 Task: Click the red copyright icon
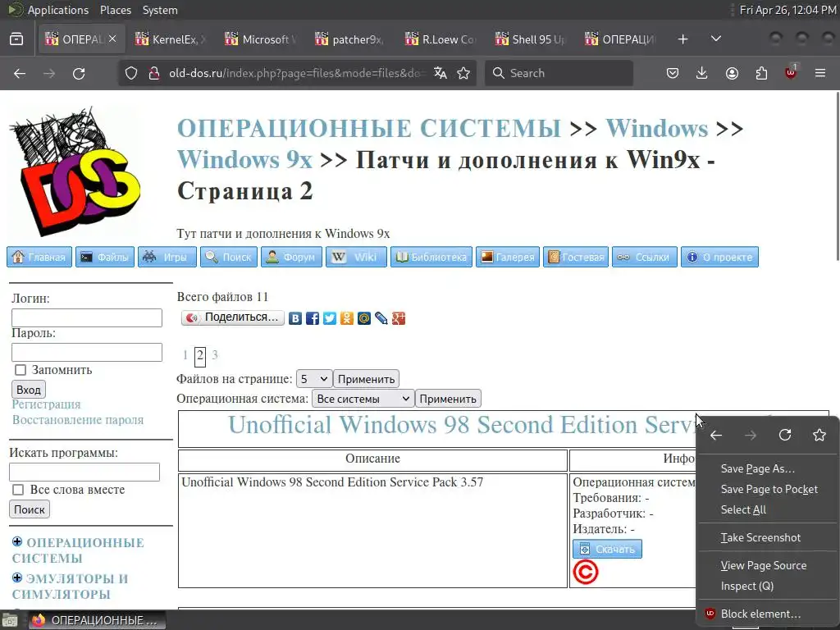[x=585, y=572]
